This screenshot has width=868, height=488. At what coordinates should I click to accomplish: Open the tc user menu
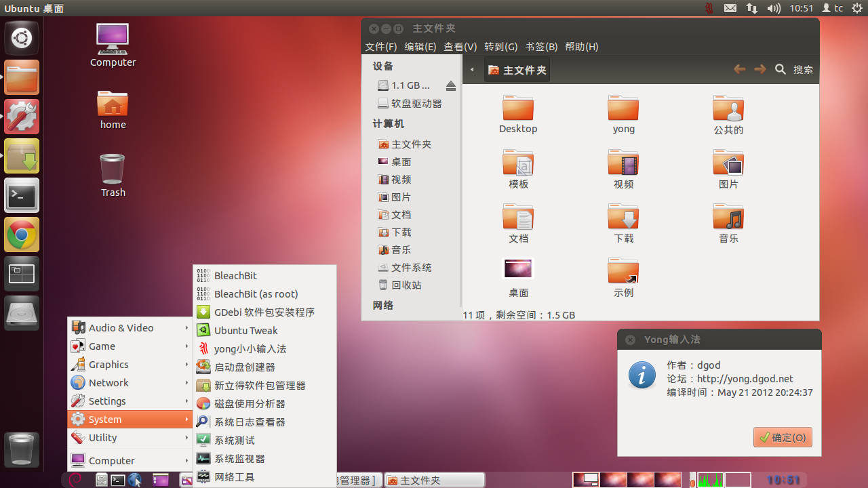832,8
